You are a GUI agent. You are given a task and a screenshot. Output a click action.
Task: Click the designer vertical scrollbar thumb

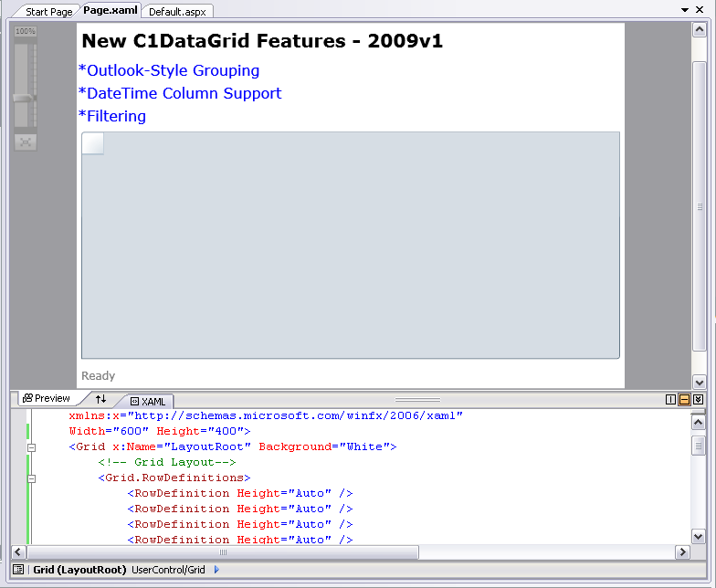700,206
